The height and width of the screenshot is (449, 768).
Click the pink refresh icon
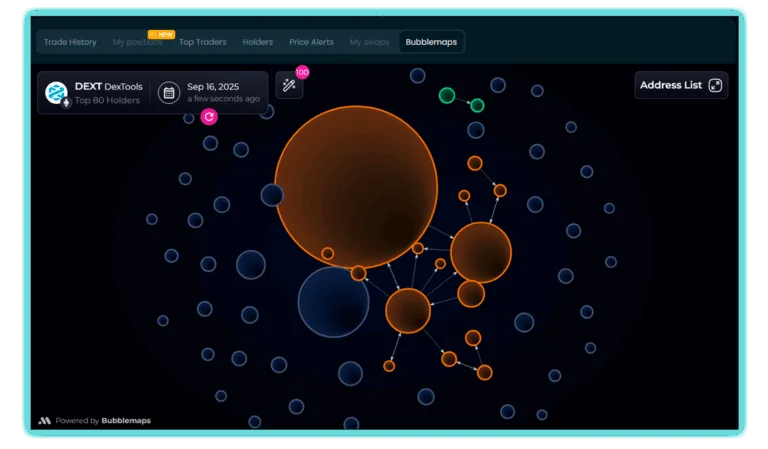tap(209, 117)
